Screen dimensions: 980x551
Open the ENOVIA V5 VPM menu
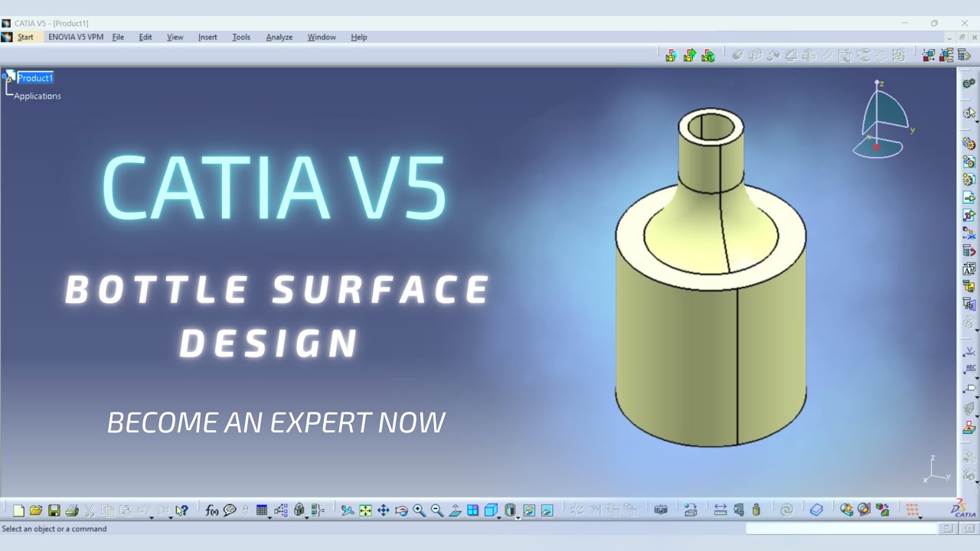click(x=76, y=37)
